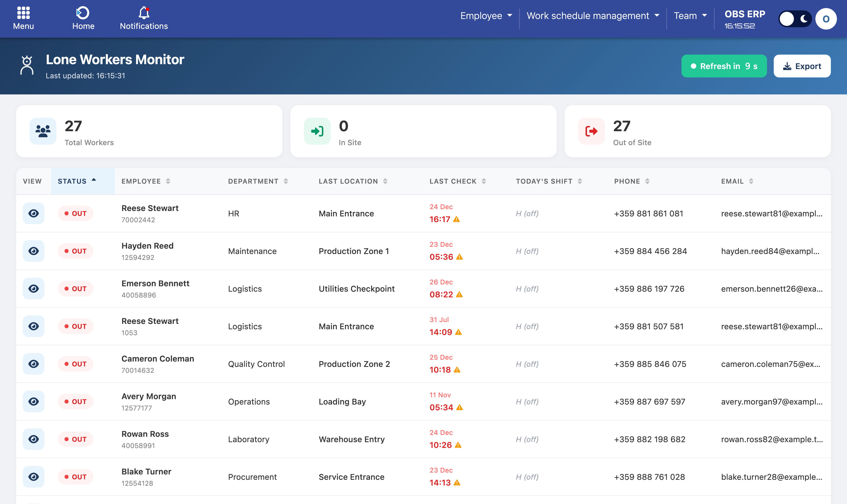The image size is (847, 504).
Task: Expand the Team dropdown
Action: [x=690, y=16]
